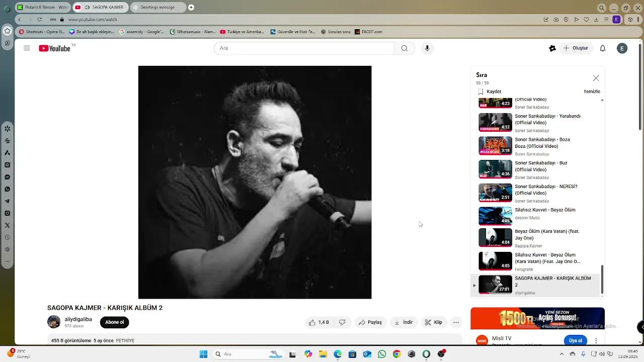The image size is (644, 362).
Task: Select the SAGOPA KAJMER YouTube tab
Action: click(101, 8)
